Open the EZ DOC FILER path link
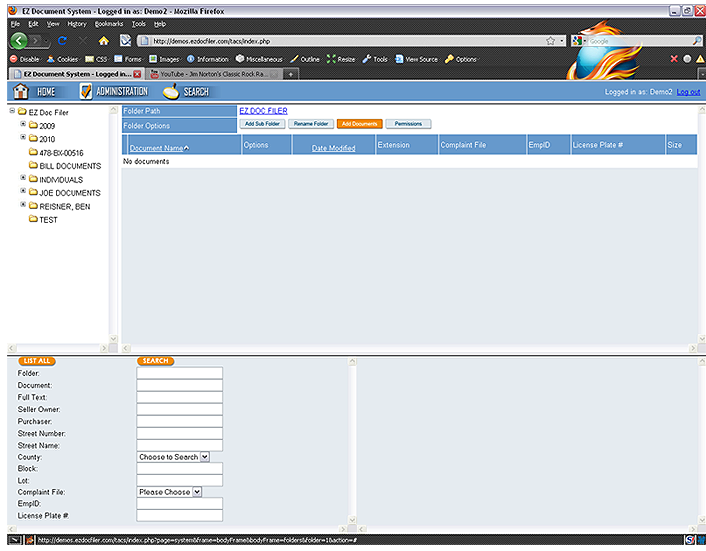The width and height of the screenshot is (706, 551). 263,111
